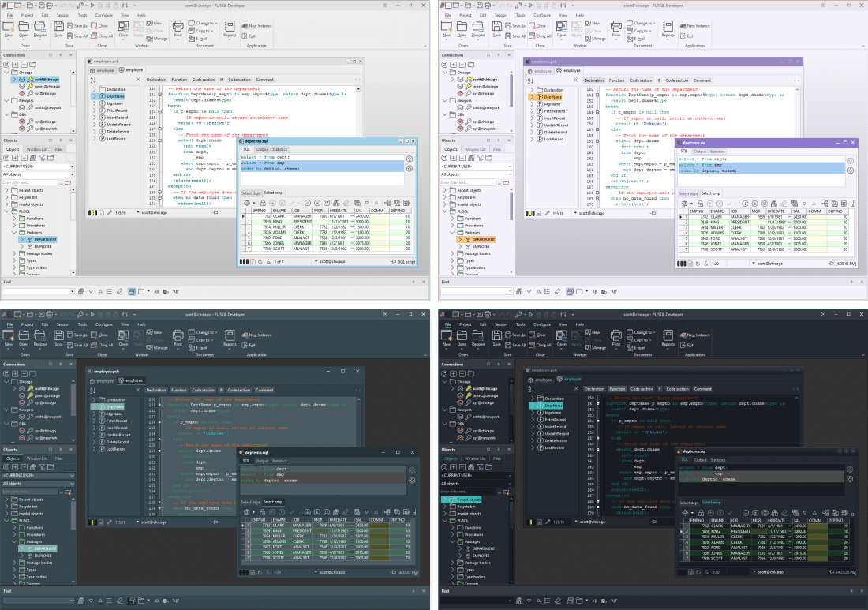Expand the Declaration node in light-blue window code contents
868x610 pixels.
click(94, 89)
